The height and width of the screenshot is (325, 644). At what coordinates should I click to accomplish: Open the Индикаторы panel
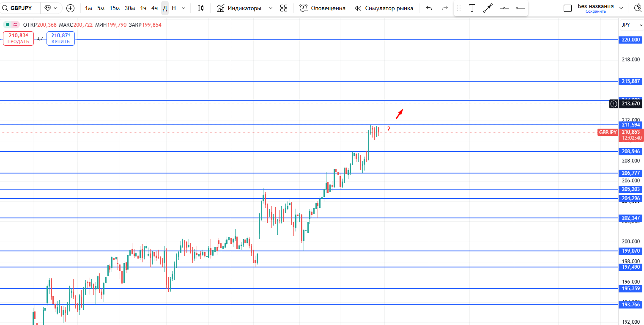coord(238,8)
